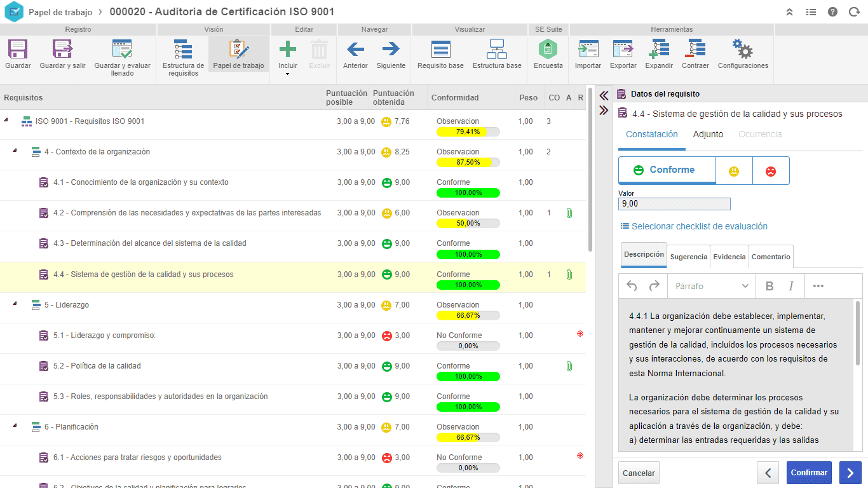Click the help question mark icon

tap(832, 12)
